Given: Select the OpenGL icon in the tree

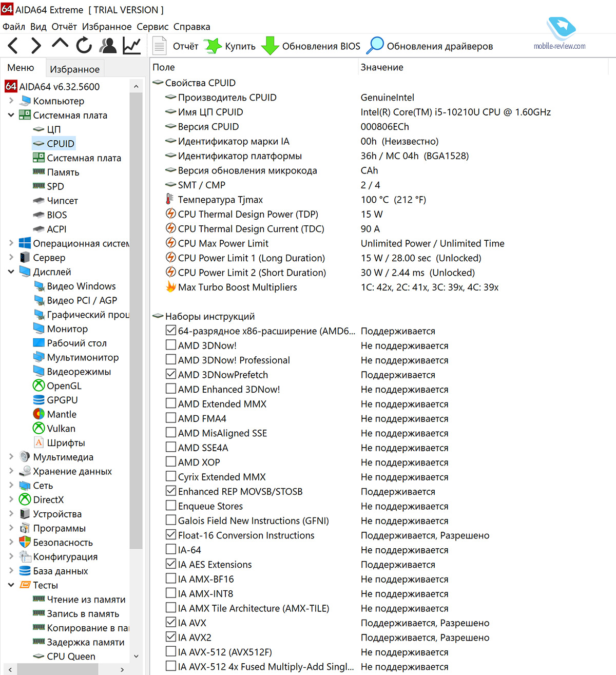Looking at the screenshot, I should pyautogui.click(x=39, y=385).
